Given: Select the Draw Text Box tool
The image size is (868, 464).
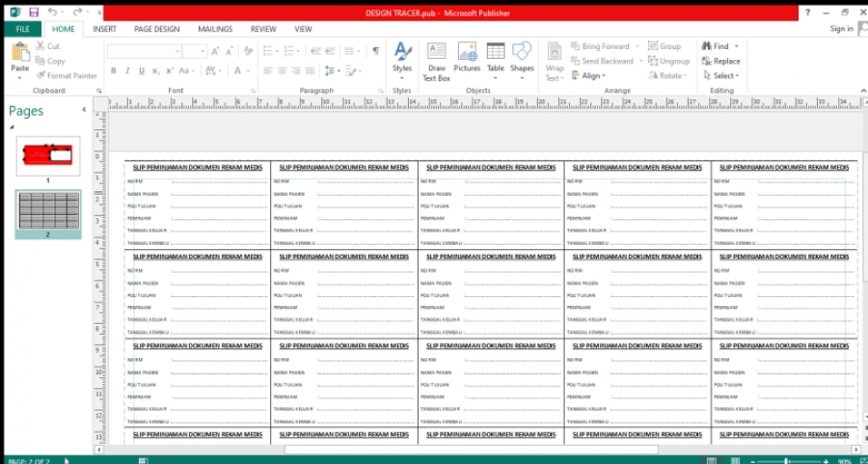Looking at the screenshot, I should click(437, 62).
